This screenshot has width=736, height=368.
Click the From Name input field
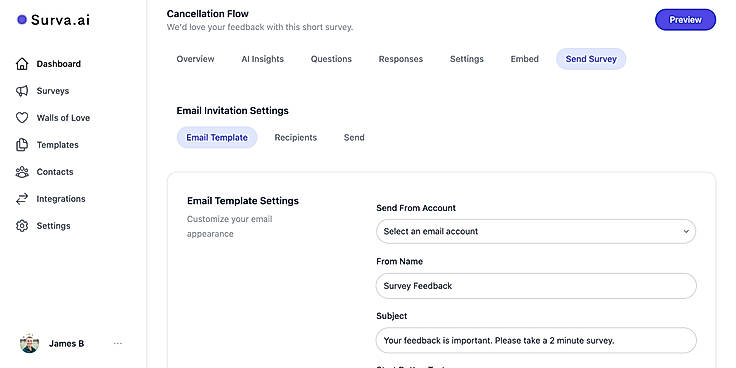tap(536, 286)
